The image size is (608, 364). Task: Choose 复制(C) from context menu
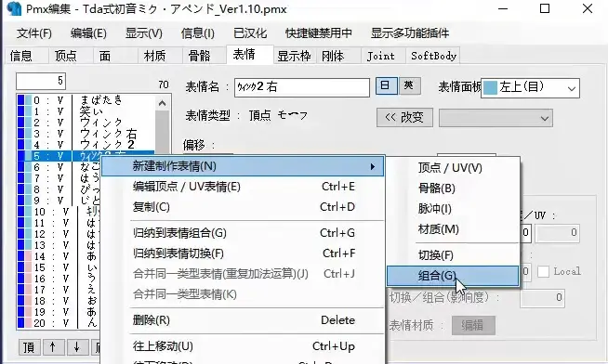click(243, 207)
